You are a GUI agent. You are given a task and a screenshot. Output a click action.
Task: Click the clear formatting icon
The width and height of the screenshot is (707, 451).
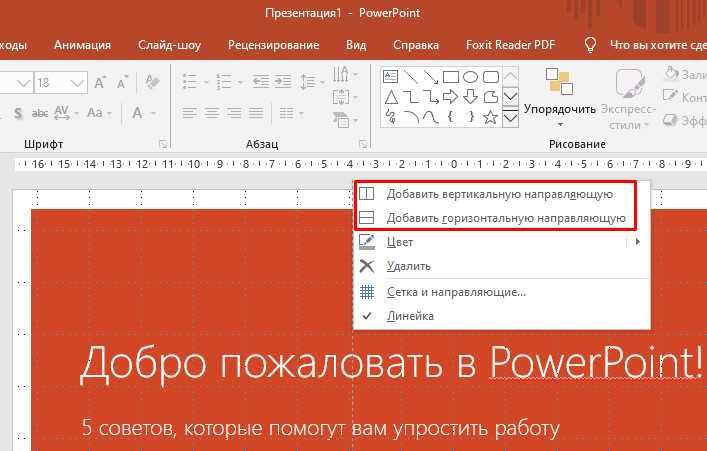point(151,82)
